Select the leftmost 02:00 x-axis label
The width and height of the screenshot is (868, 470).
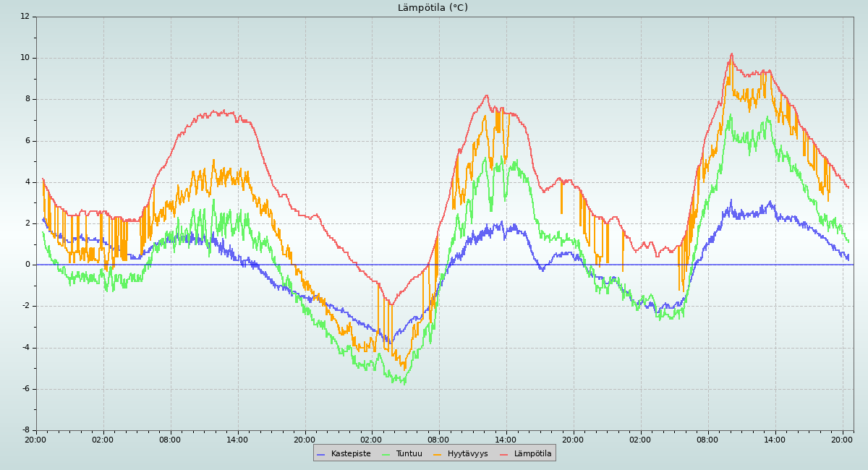[103, 439]
